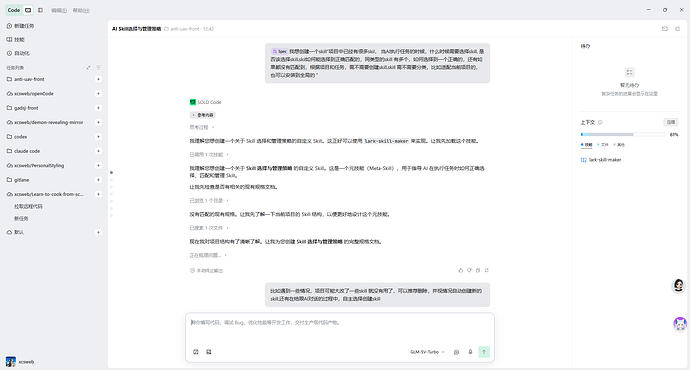Open the 技能 section in the sidebar
This screenshot has height=370, width=690.
tap(16, 40)
